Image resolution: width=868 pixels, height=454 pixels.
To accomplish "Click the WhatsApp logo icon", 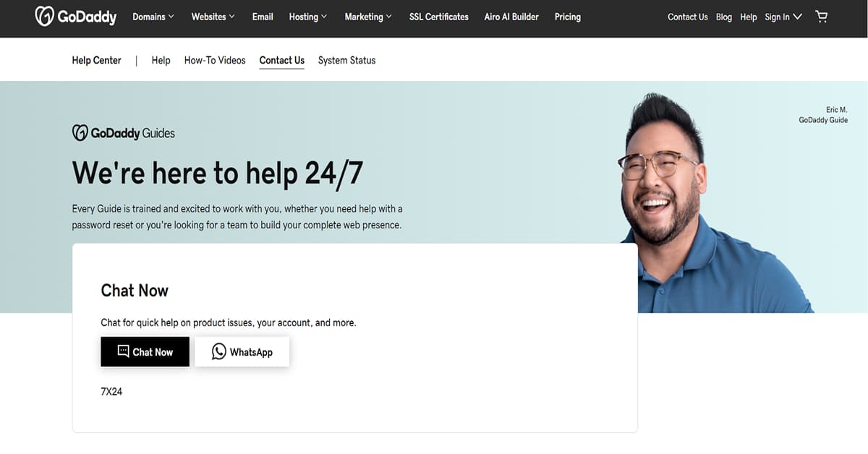I will point(219,352).
